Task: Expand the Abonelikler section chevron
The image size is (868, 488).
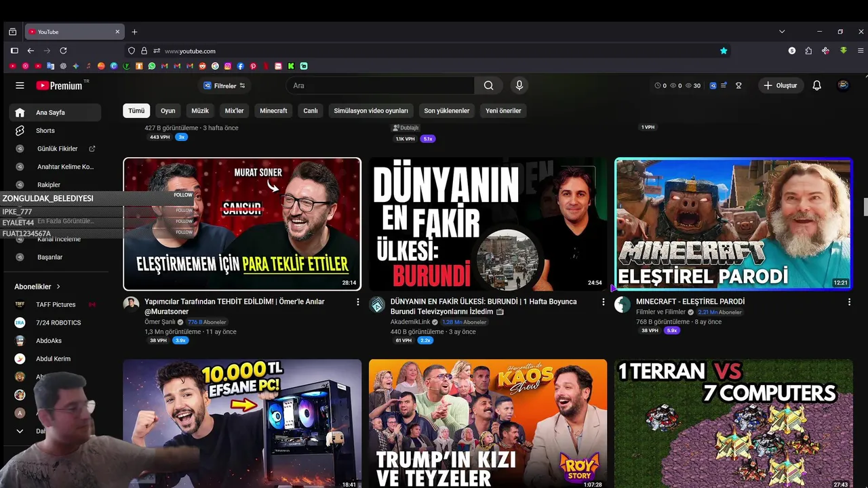Action: point(58,287)
